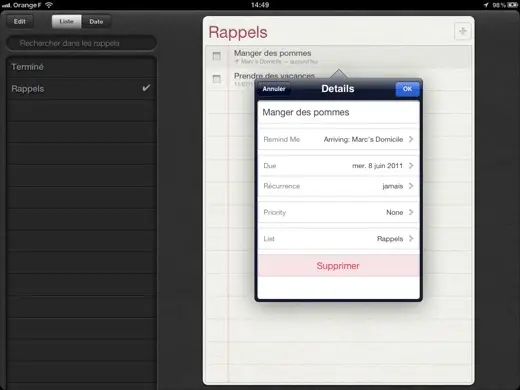Viewport: 520px width, 390px height.
Task: Confirm details with the OK button
Action: point(407,89)
